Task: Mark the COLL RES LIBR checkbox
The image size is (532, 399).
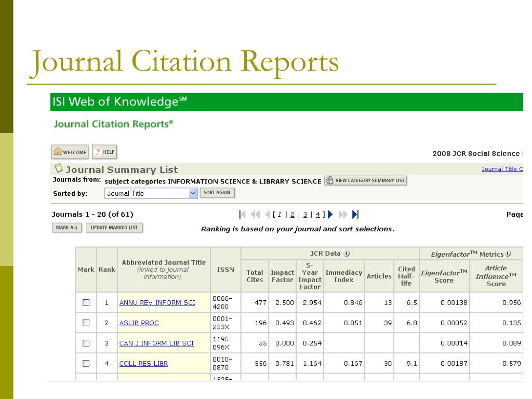Action: click(86, 363)
